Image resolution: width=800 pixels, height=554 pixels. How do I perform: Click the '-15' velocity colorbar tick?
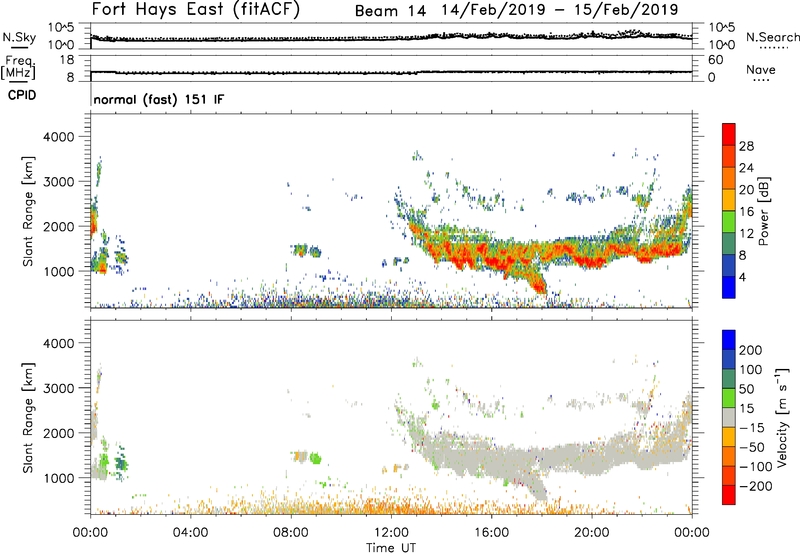752,428
